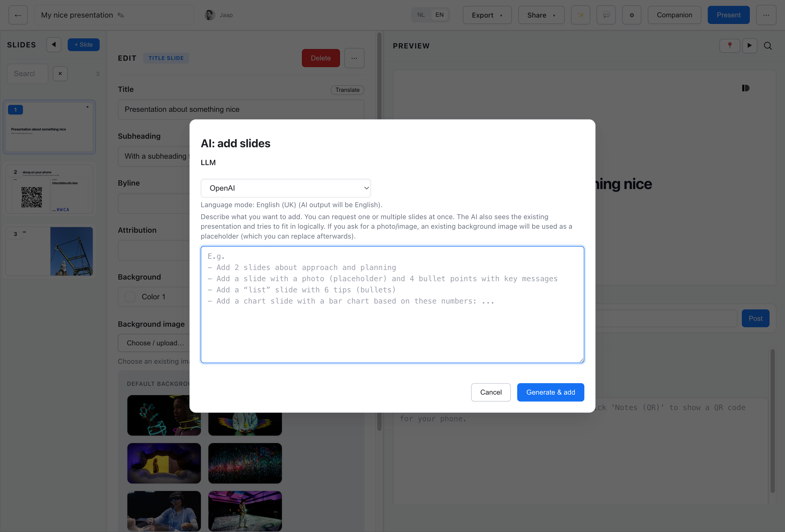Click the 'Language mode: English (UK)' note
This screenshot has width=785, height=532.
(291, 205)
